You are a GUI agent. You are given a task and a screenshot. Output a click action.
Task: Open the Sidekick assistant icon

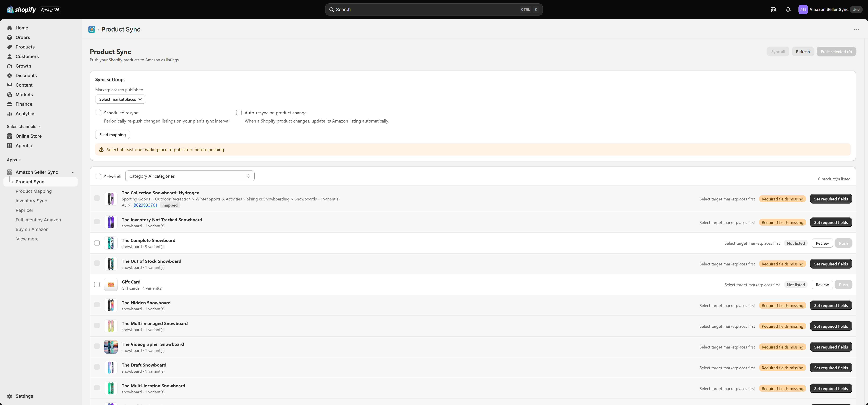(773, 9)
